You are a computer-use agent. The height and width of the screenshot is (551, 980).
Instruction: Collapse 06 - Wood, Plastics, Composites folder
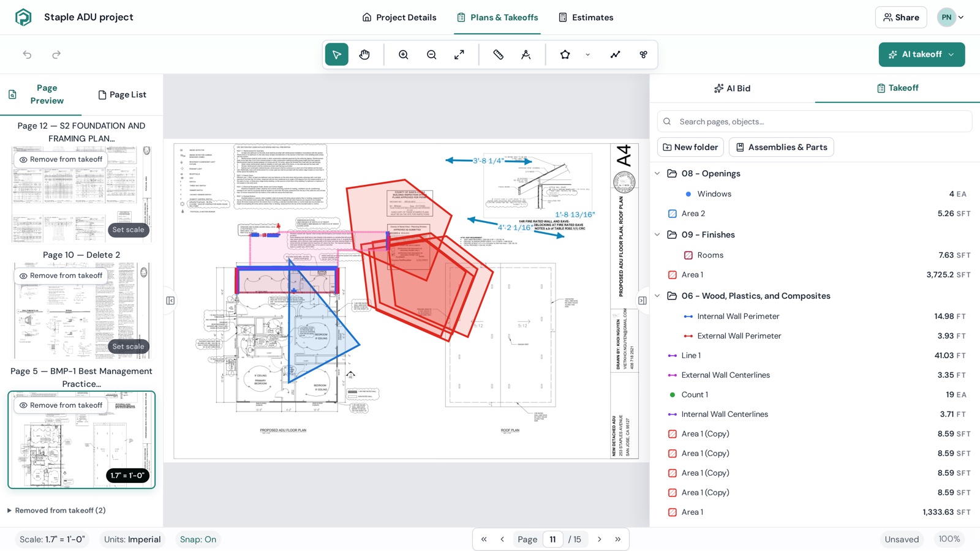(657, 296)
